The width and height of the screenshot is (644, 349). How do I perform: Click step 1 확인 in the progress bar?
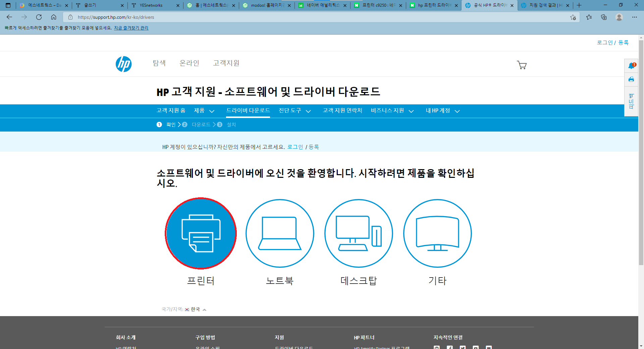167,124
